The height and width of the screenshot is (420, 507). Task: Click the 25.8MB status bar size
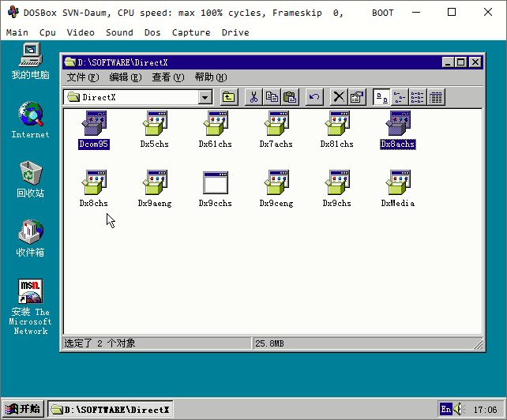269,343
